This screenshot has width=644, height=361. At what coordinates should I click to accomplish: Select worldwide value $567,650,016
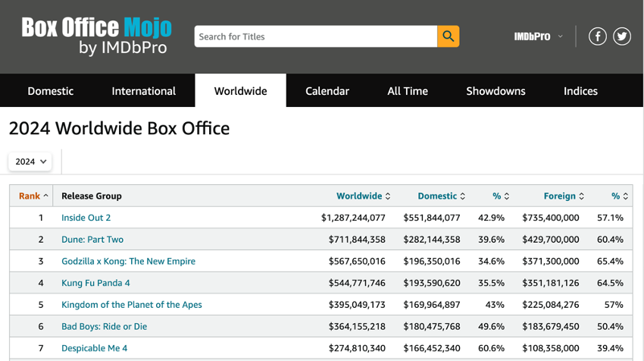357,261
